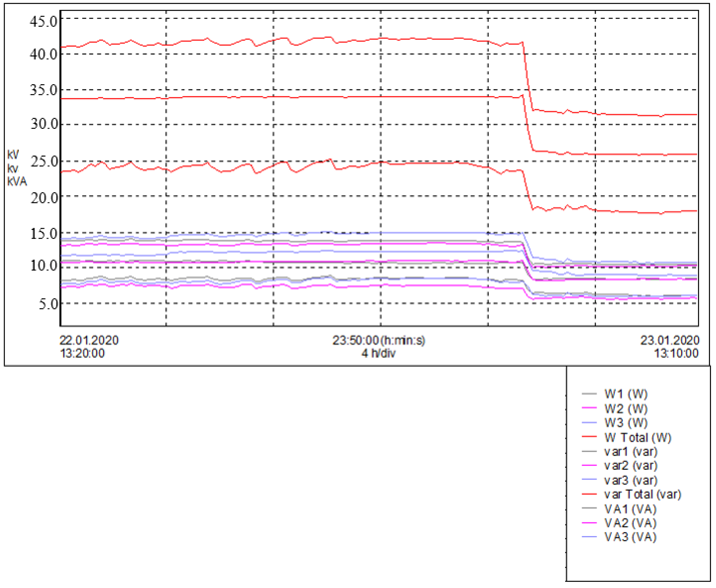Click the W1 (W) legend entry

626,394
